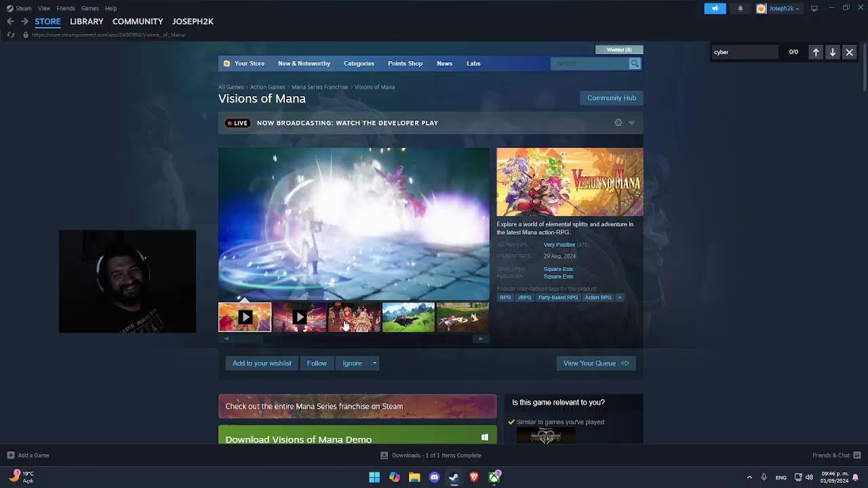Open the Joseph2k account dropdown

[x=778, y=8]
